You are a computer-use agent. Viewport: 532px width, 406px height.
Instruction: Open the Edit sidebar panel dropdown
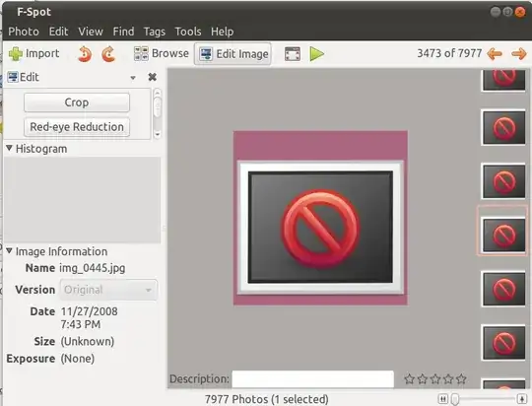coord(133,78)
